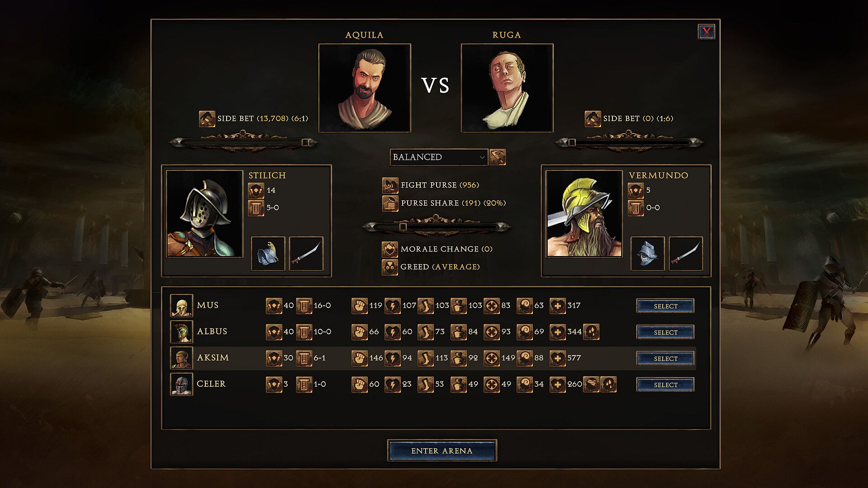
Task: Click Aquila's Side Bet icon
Action: point(207,118)
